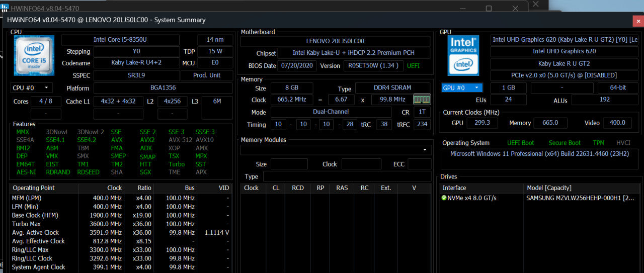Click the SSPEC value SR3L9
Screen dimensions: 644x273
coord(136,75)
